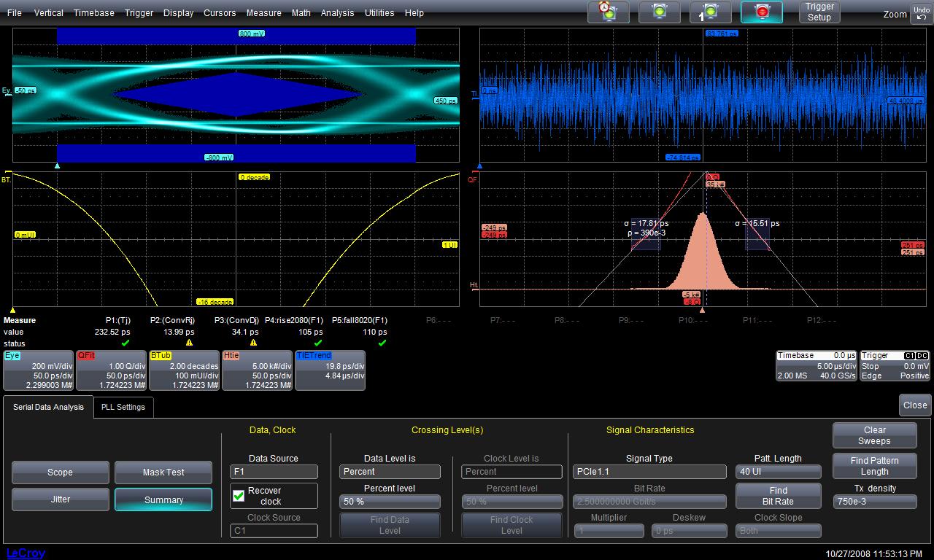This screenshot has width=934, height=560.
Task: Uncheck the Recover clock checkbox
Action: [x=239, y=496]
